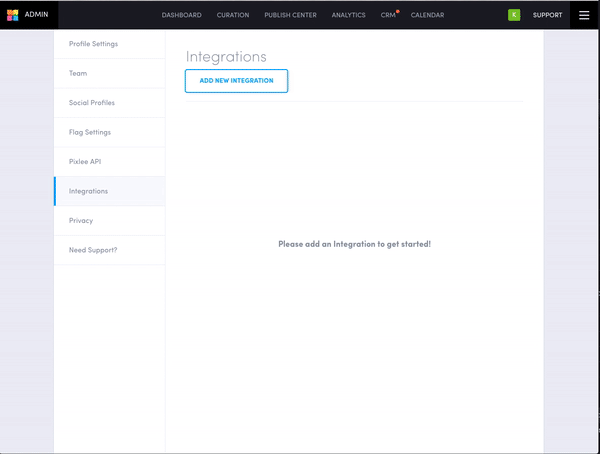Screen dimensions: 600x454
Task: Open the Privacy settings
Action: 81,220
